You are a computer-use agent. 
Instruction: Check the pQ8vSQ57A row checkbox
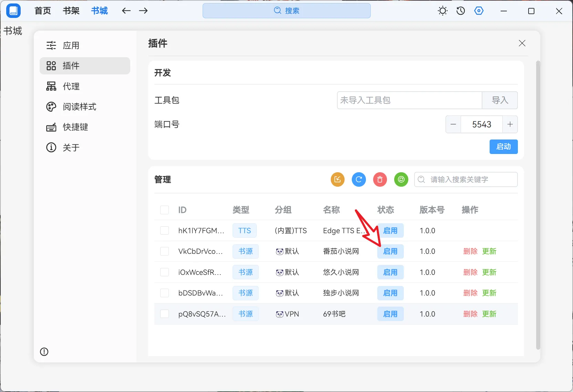click(x=164, y=314)
